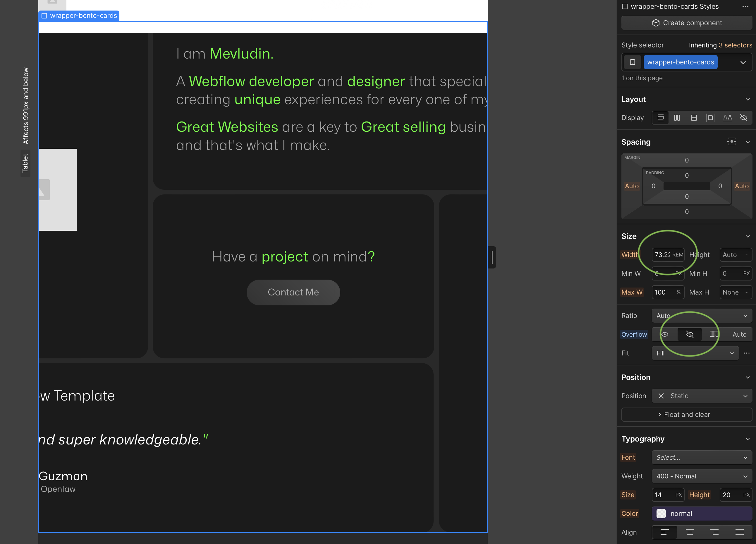Viewport: 756px width, 544px height.
Task: Set overflow to hidden
Action: 690,334
